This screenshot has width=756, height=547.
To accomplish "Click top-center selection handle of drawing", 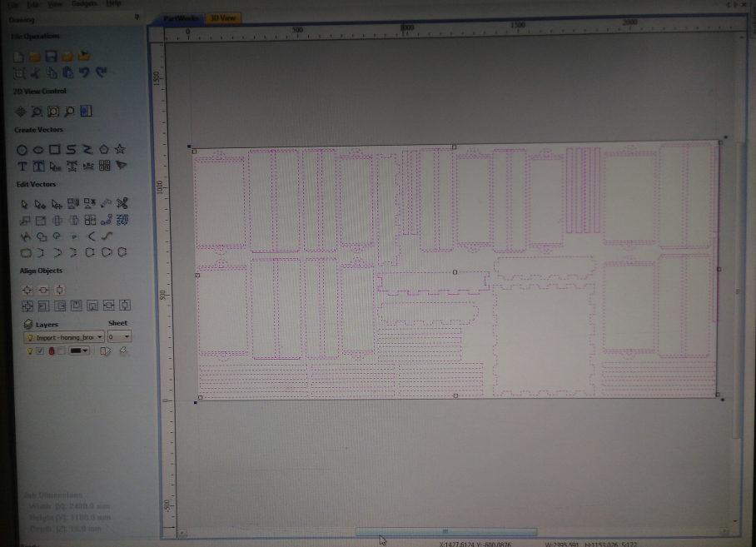I will 454,147.
